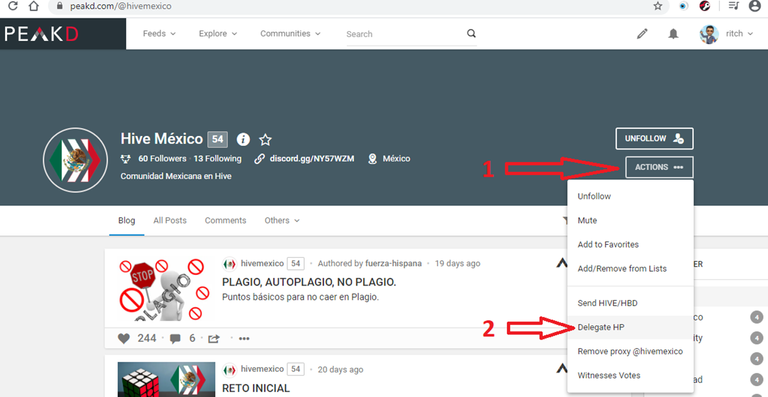The image size is (768, 397).
Task: Bookmark this page with star icon
Action: 658,6
